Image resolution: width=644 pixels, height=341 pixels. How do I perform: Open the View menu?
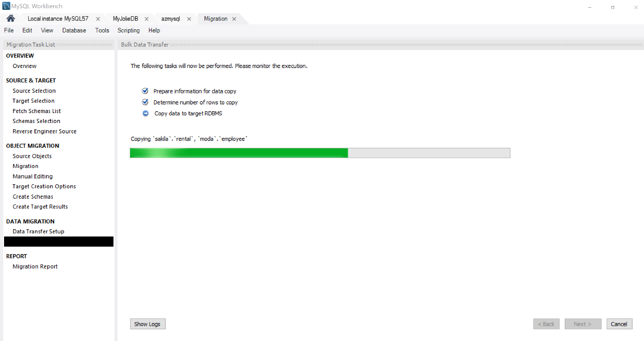47,30
